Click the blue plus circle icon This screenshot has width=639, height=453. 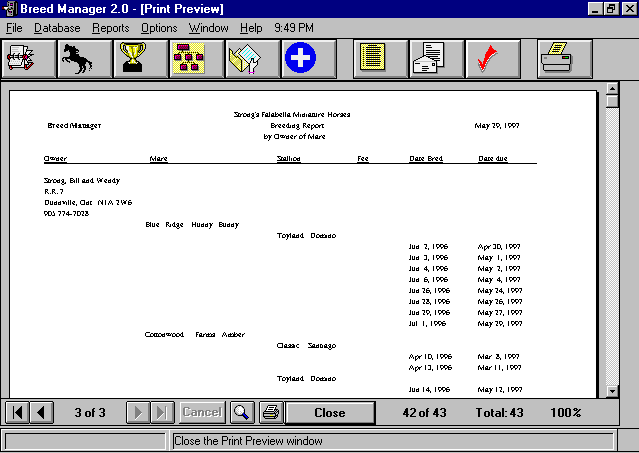[x=298, y=60]
